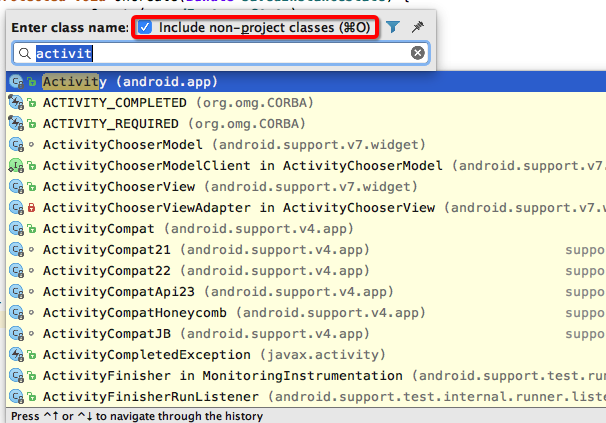Pick ActivityCompat (android.support.v4.app)
The image size is (606, 423).
(x=306, y=229)
